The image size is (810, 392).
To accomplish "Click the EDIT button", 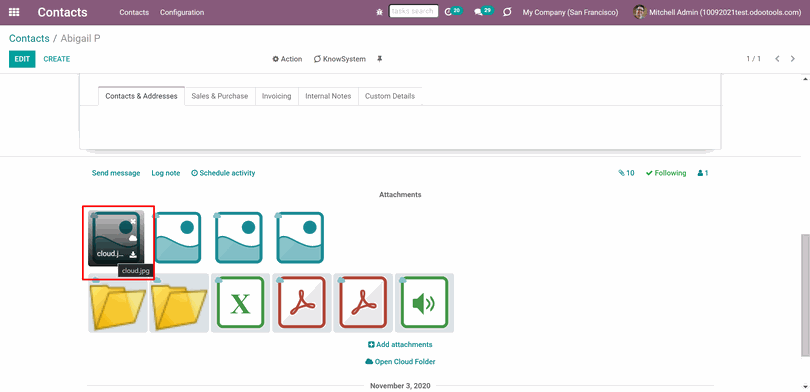I will (x=22, y=59).
